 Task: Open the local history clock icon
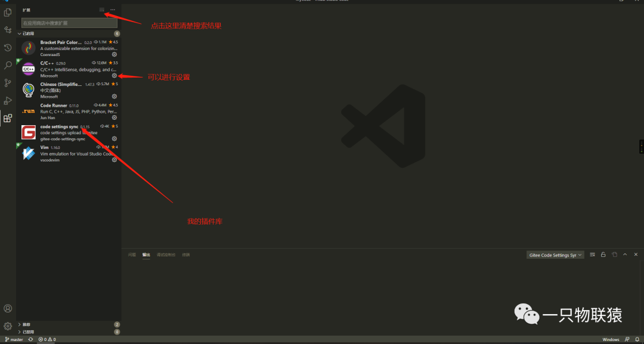pyautogui.click(x=8, y=48)
